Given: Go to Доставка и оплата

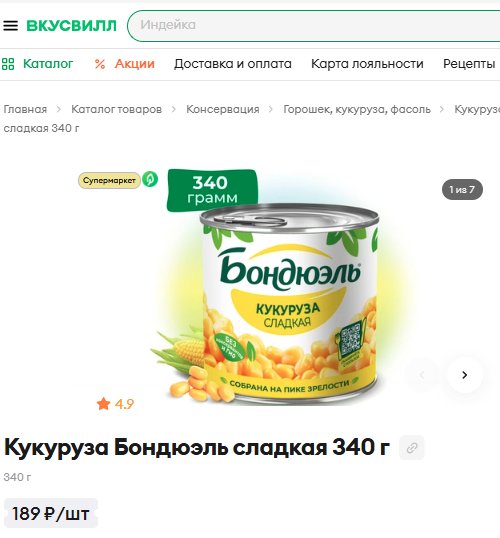Looking at the screenshot, I should pyautogui.click(x=233, y=64).
